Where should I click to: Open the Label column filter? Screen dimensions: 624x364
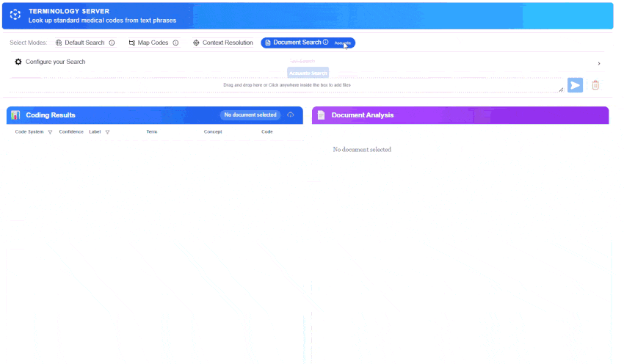107,132
